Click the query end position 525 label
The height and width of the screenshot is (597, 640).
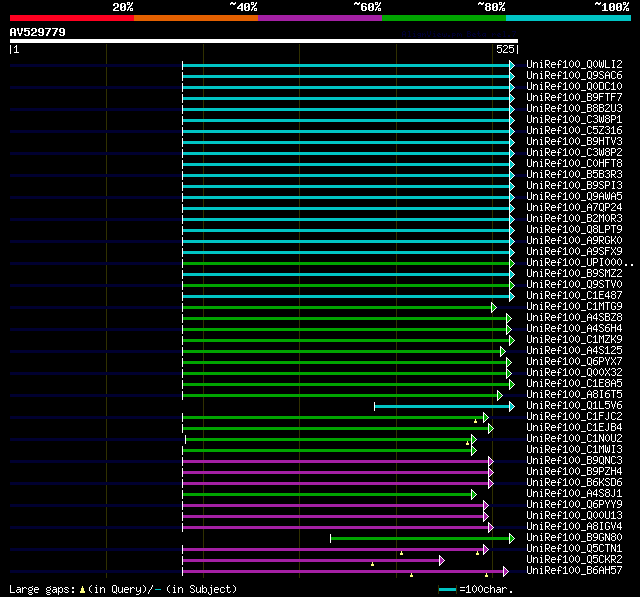point(505,49)
